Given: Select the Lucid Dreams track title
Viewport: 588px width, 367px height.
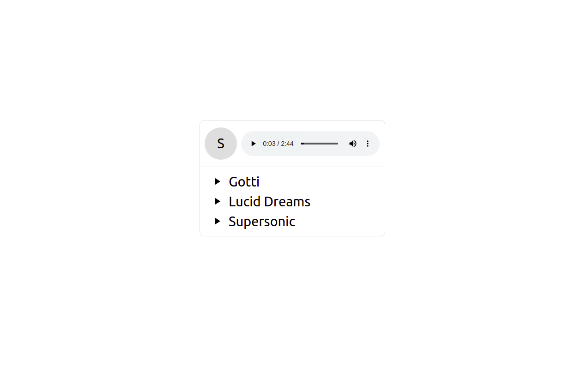Looking at the screenshot, I should pos(269,201).
